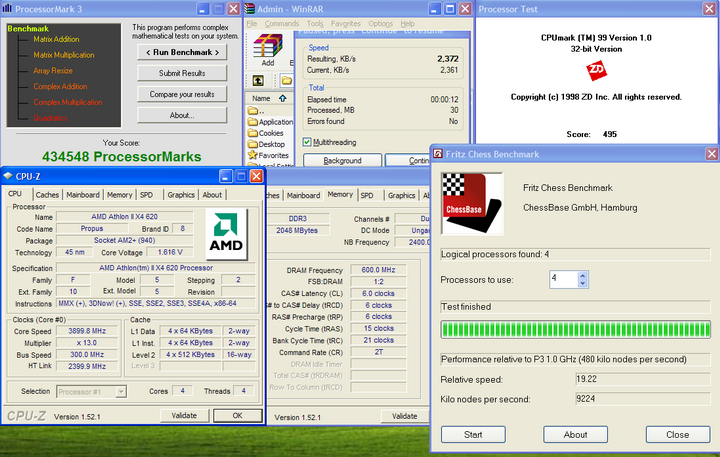
Task: Click the Submit Results button
Action: (x=182, y=73)
